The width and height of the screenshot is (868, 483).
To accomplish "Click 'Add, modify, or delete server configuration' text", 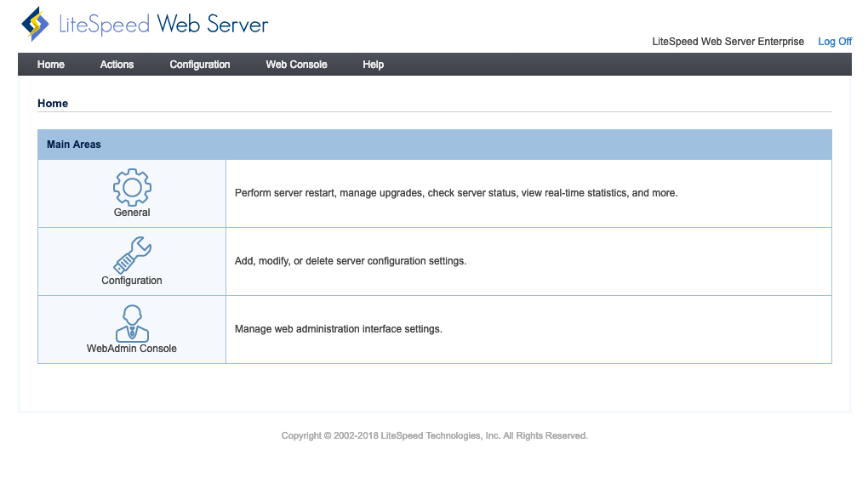I will click(x=351, y=261).
